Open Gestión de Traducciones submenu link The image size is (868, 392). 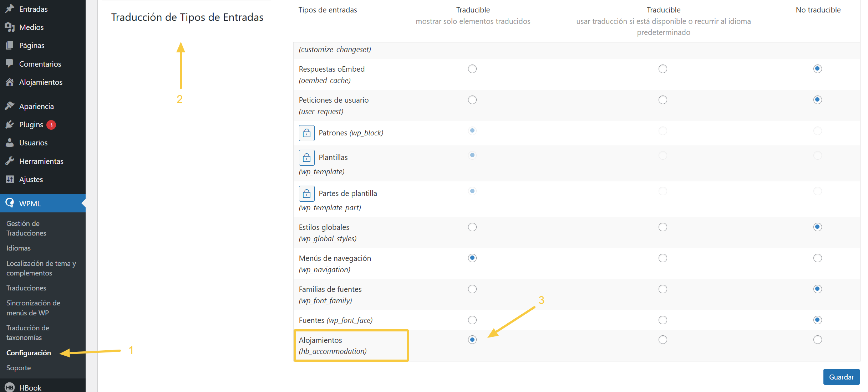point(26,228)
